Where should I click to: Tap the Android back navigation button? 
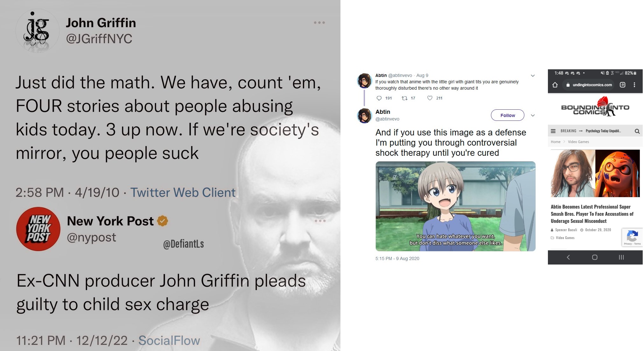pos(568,257)
